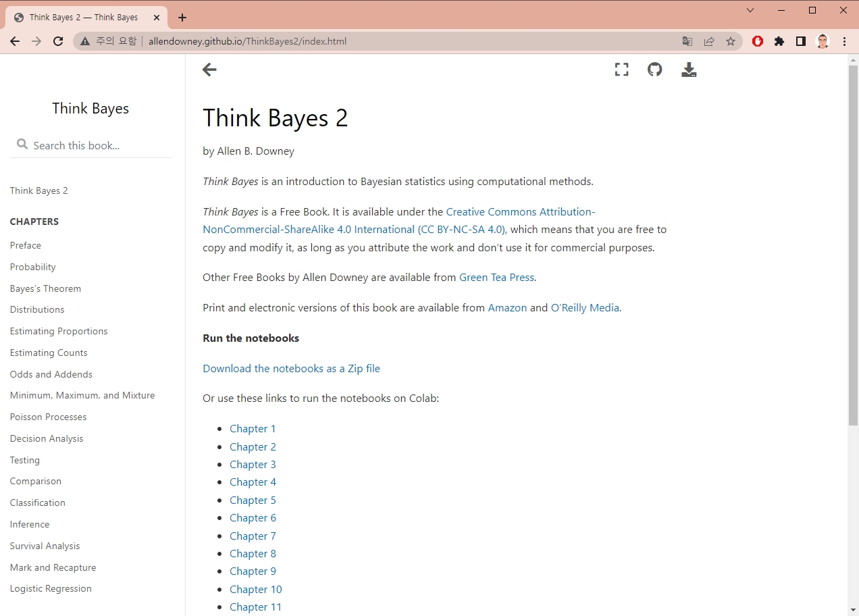Open the tab search chevron in title bar
The width and height of the screenshot is (859, 616).
click(750, 10)
